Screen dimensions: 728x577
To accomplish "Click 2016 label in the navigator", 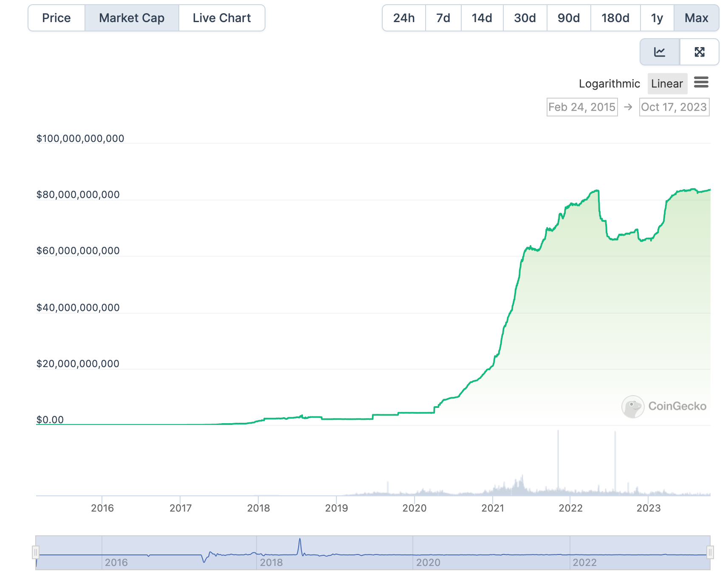I will (116, 563).
